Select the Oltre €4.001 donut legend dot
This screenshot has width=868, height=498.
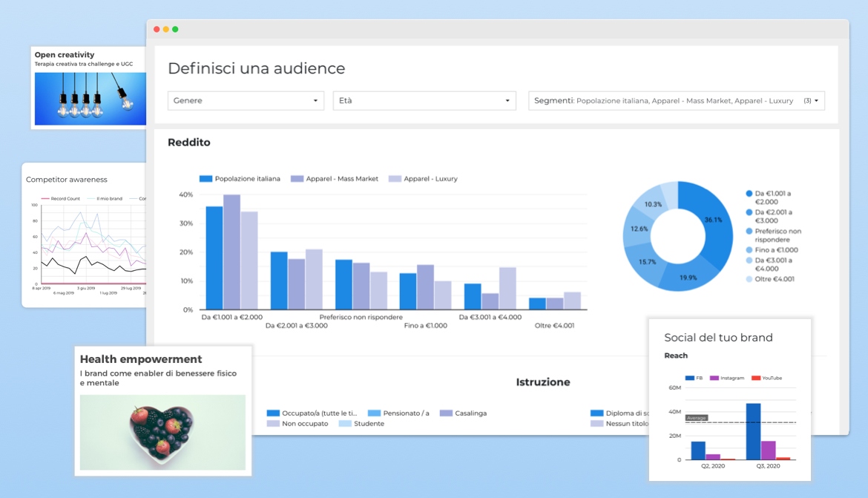coord(749,279)
